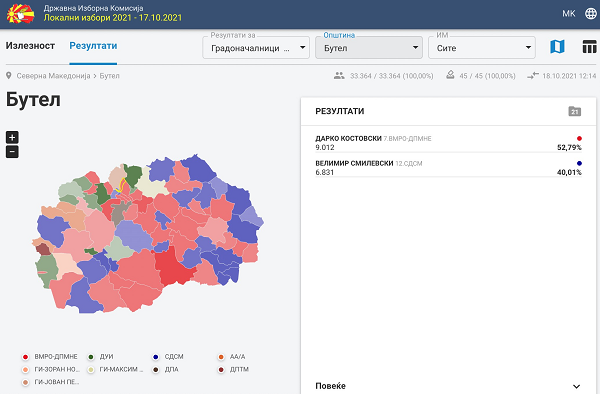Click ГИ-ЈОВАН legend entry
The image size is (600, 394).
pos(51,382)
